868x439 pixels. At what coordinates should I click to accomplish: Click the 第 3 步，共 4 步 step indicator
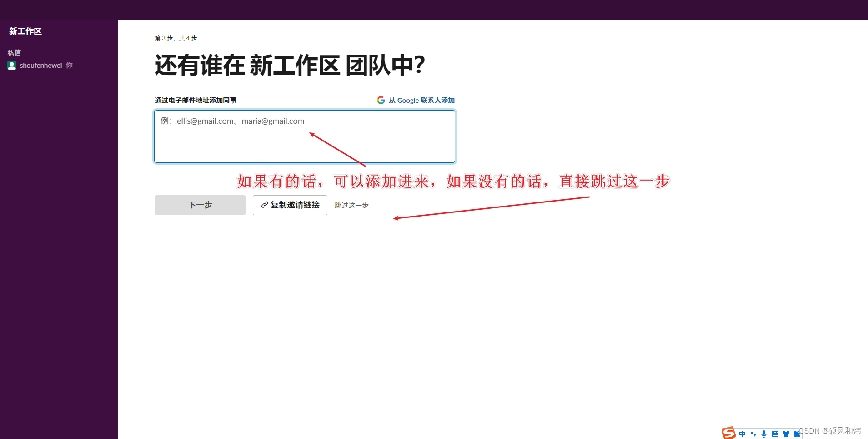click(x=176, y=38)
